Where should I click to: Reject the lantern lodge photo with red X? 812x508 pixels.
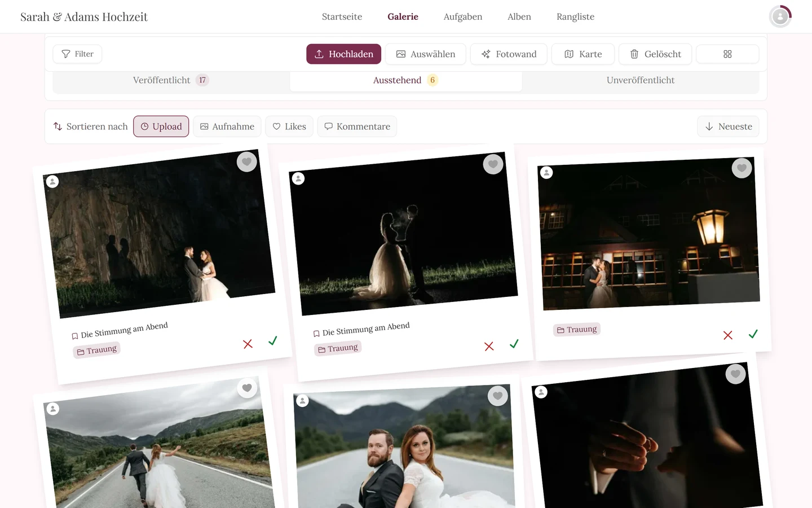pyautogui.click(x=728, y=335)
